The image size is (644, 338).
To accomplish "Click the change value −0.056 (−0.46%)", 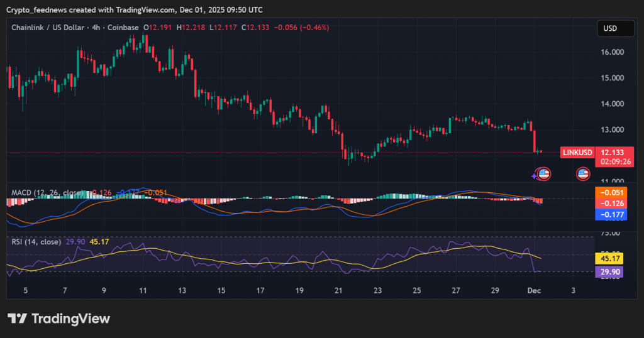I will [301, 28].
